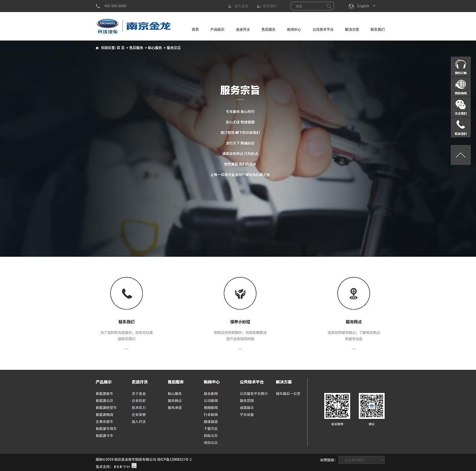Open footer link 企事业班车
Screen dimensions: 476x471
(x=104, y=422)
